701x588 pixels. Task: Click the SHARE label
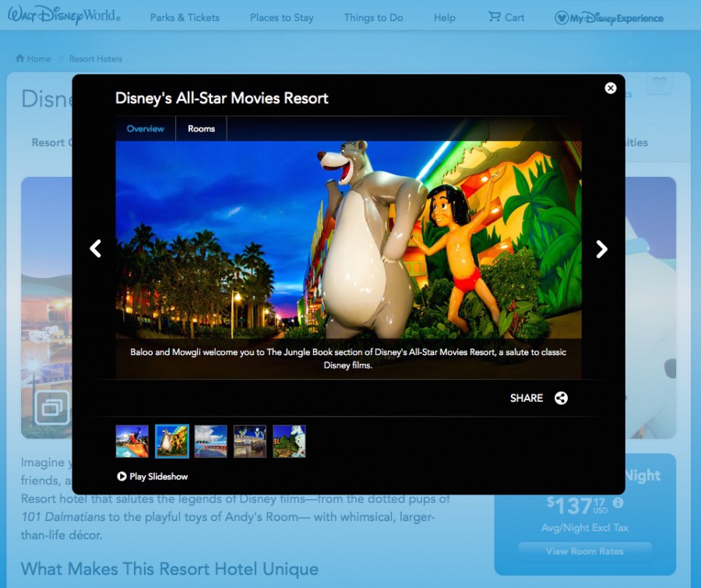click(527, 398)
